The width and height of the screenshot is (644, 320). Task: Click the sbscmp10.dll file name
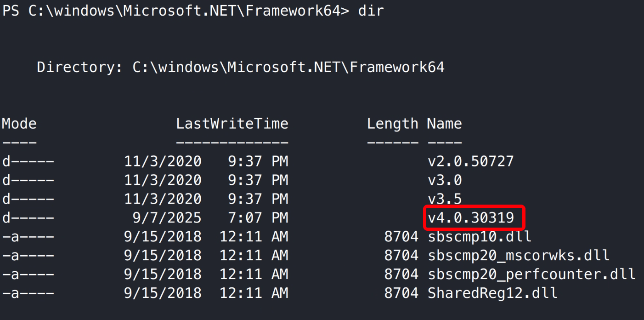(x=480, y=236)
